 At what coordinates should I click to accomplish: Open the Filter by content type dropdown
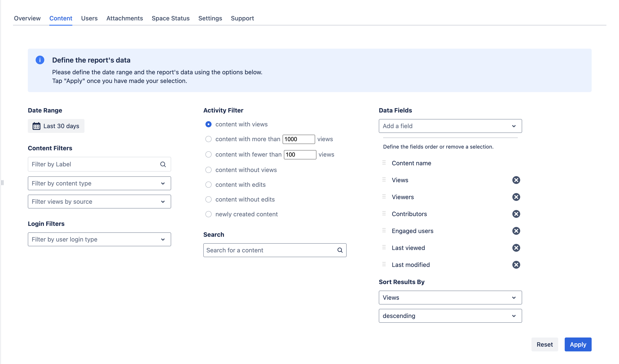tap(99, 184)
